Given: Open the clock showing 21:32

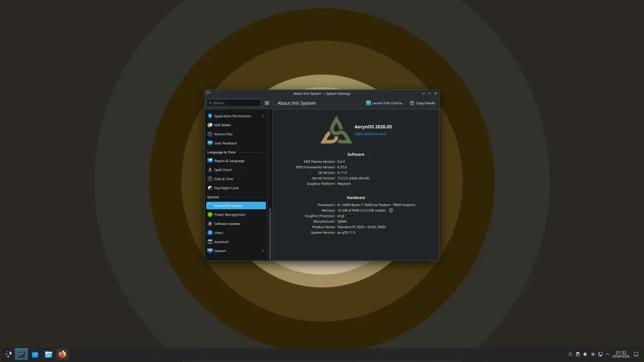Looking at the screenshot, I should pos(621,354).
